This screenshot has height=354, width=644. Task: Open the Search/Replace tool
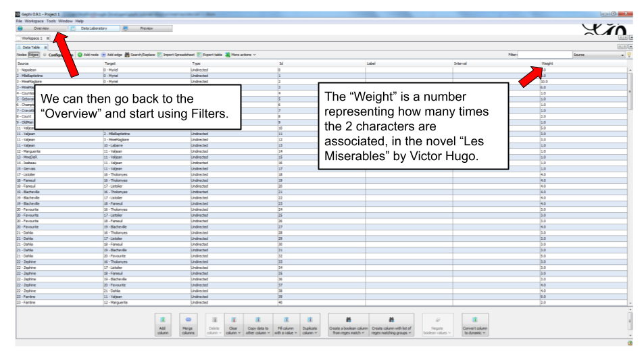(140, 55)
